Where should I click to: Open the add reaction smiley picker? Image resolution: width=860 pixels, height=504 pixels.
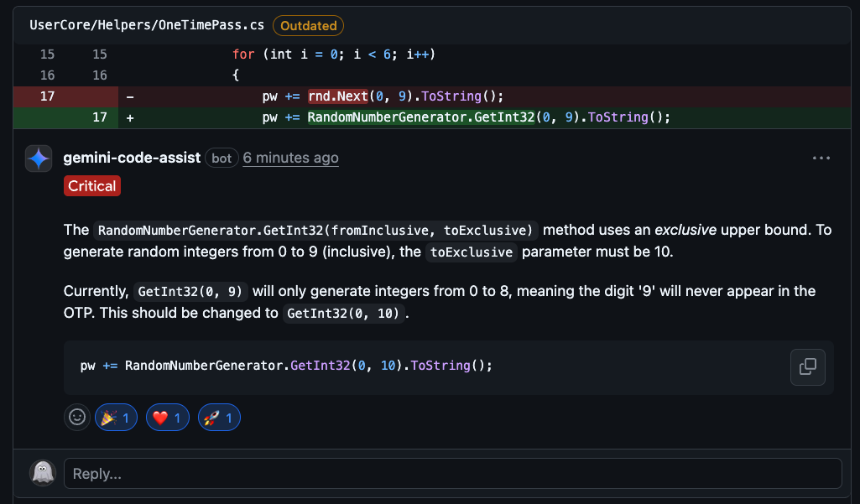[x=77, y=418]
